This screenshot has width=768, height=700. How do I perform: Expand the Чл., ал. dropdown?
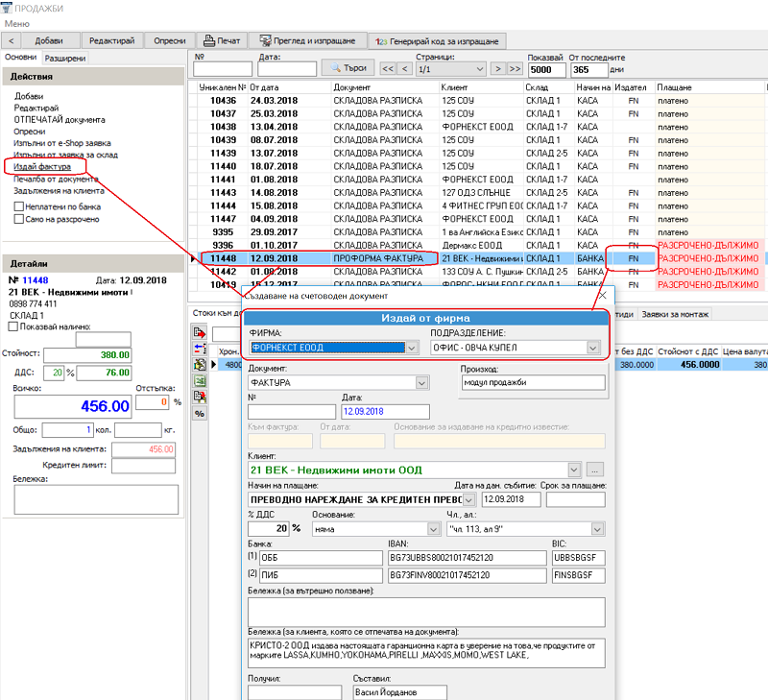597,529
